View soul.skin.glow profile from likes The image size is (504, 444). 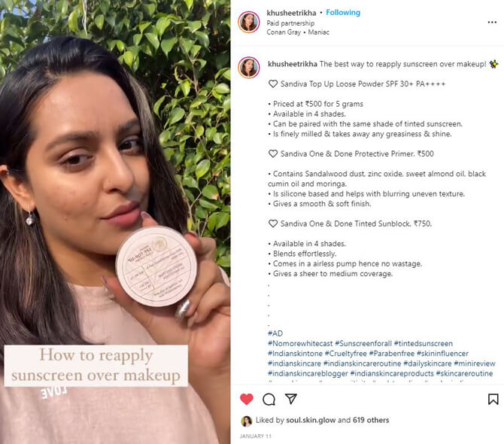point(311,420)
